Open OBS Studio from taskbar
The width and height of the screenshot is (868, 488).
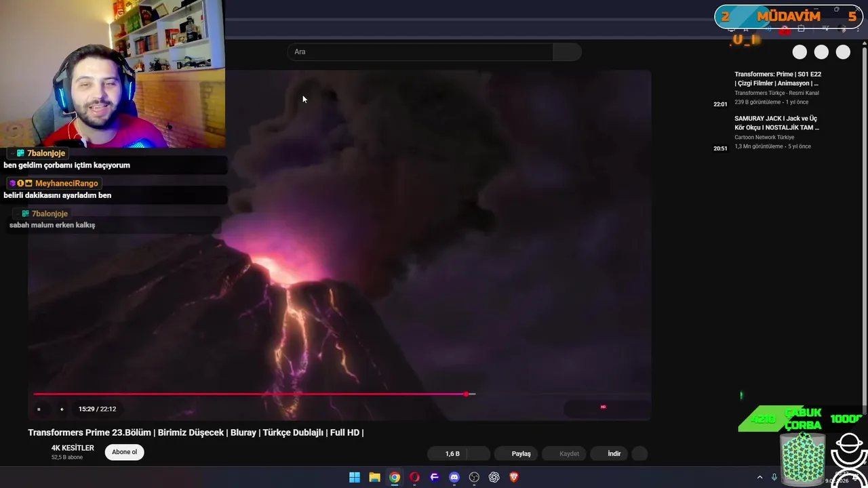pos(474,477)
